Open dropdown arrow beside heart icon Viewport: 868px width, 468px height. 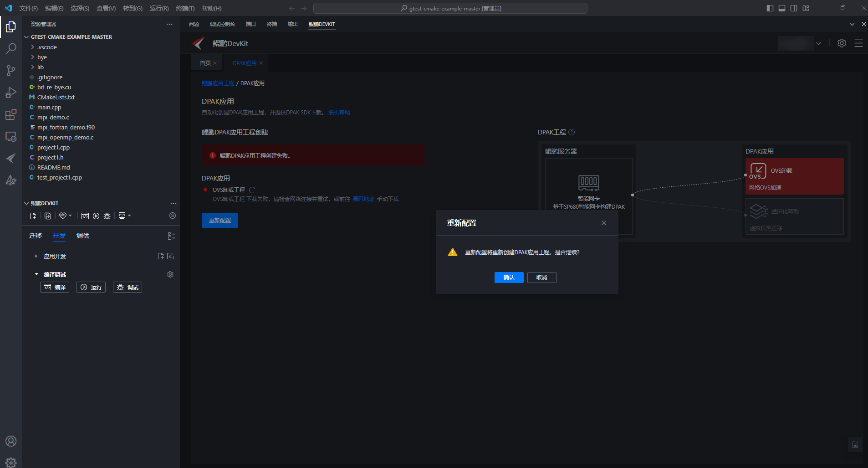[70, 216]
